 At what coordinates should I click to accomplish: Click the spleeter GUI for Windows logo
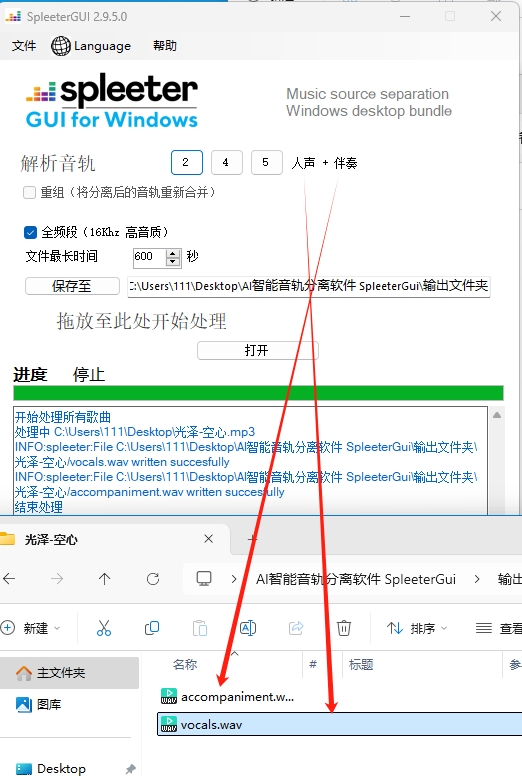coord(112,101)
